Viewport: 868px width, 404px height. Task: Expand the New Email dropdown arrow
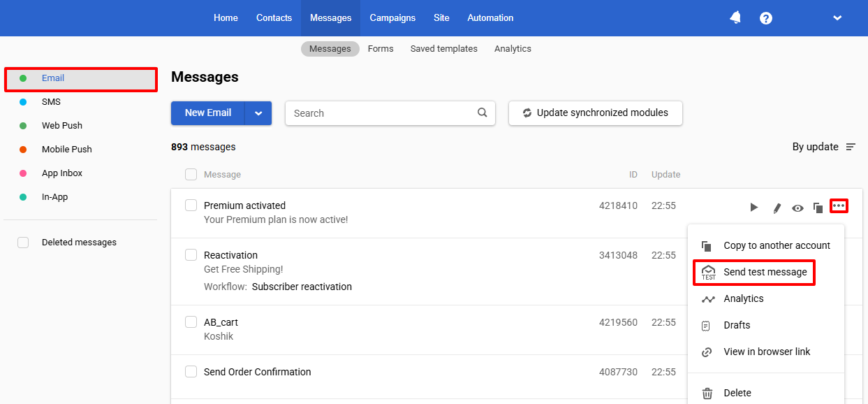pos(258,113)
